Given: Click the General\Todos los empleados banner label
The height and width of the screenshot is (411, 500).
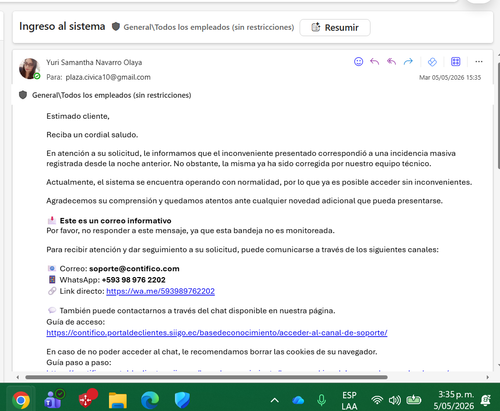Looking at the screenshot, I should 111,95.
